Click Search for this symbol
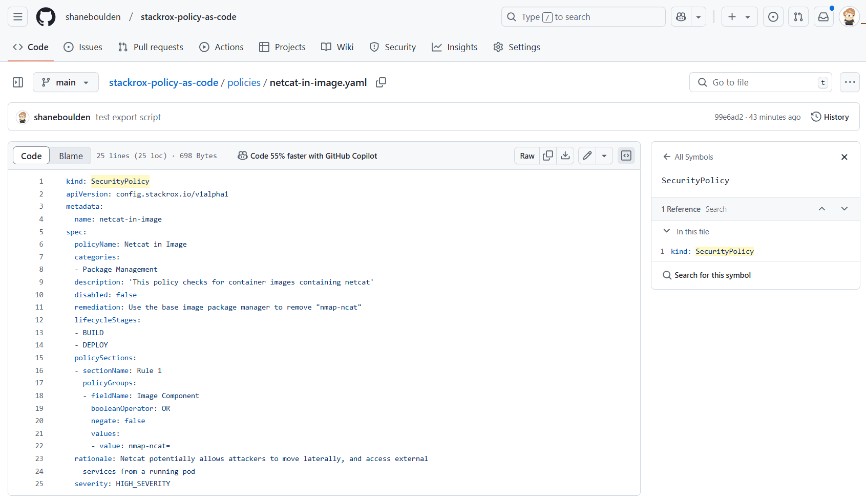 (707, 275)
